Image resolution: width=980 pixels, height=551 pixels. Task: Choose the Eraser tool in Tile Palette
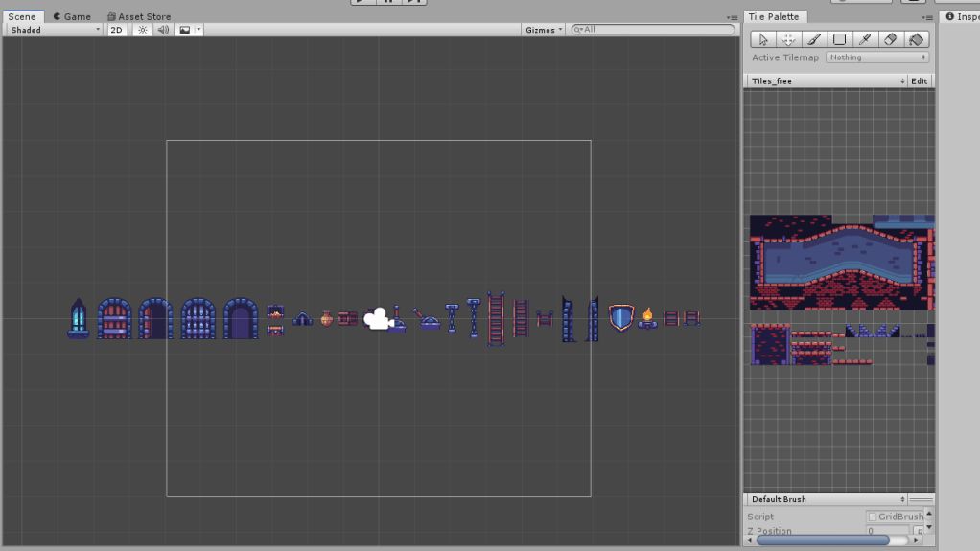click(890, 39)
